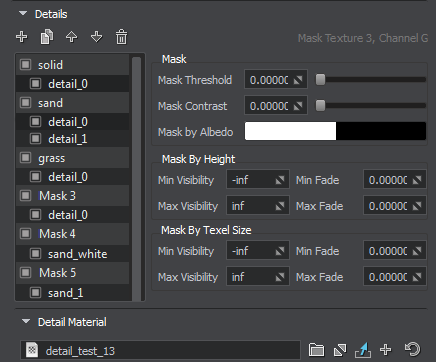Click plus icon beside detail_test_13 field
The image size is (436, 362).
pyautogui.click(x=386, y=350)
